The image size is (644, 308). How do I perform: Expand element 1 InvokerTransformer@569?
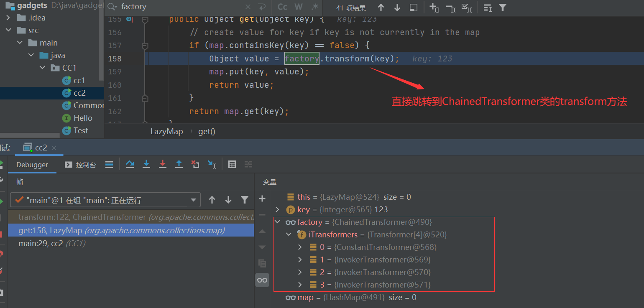(x=300, y=260)
